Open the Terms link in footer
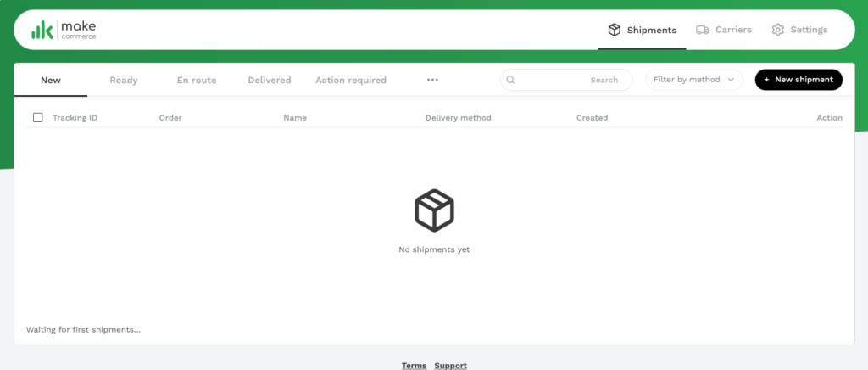 [414, 366]
